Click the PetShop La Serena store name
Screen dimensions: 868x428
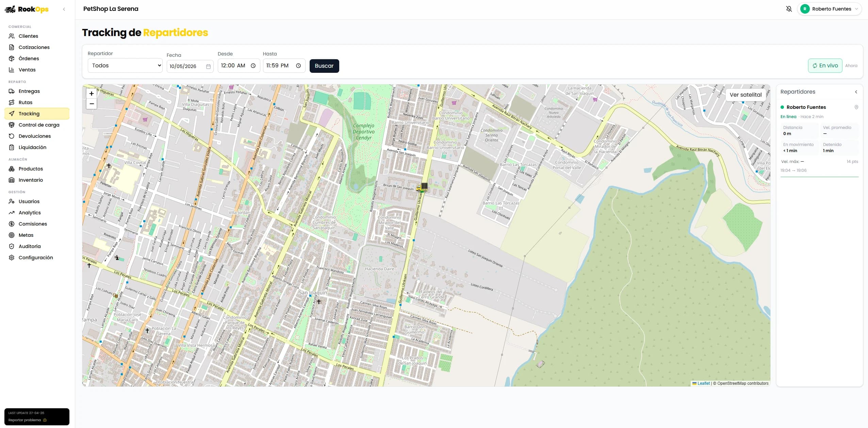pos(111,9)
